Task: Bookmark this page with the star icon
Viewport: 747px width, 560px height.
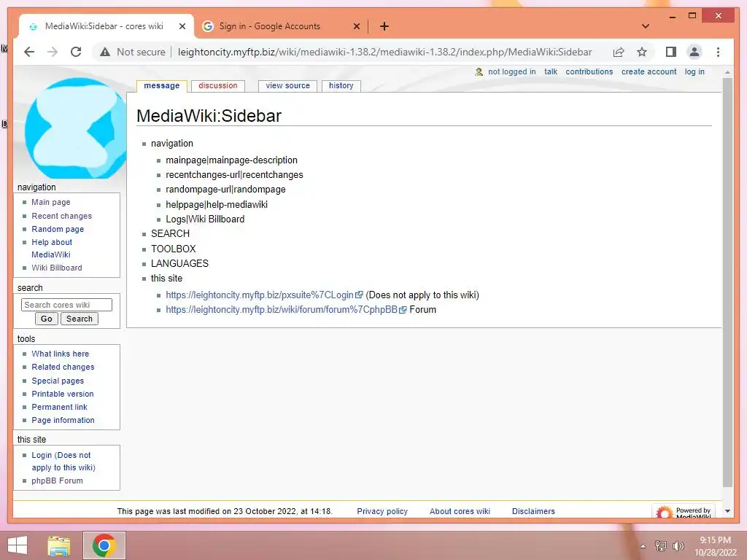Action: (x=642, y=52)
